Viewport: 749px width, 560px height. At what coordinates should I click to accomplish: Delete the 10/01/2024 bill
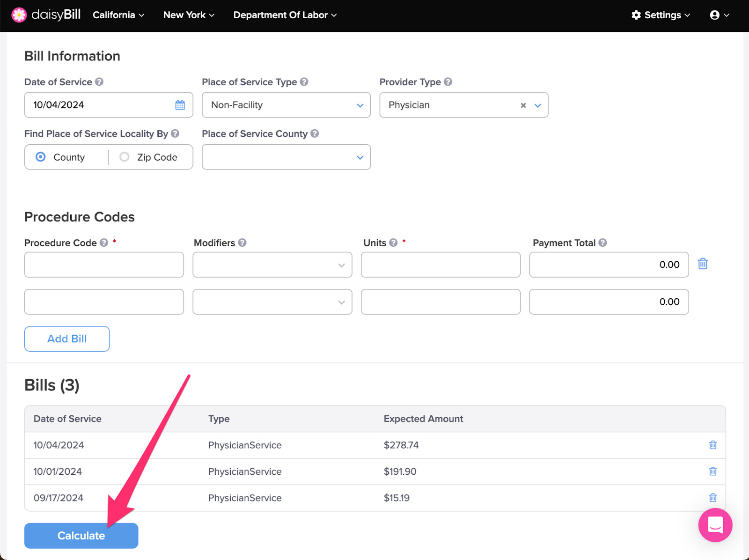point(713,471)
